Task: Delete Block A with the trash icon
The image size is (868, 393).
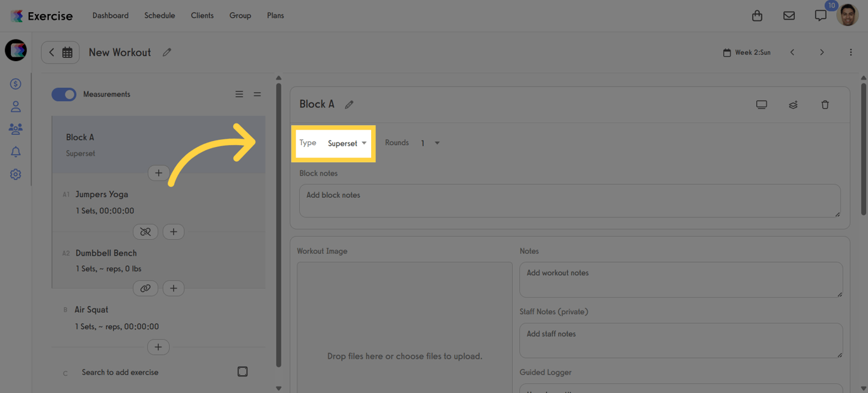Action: [x=825, y=104]
